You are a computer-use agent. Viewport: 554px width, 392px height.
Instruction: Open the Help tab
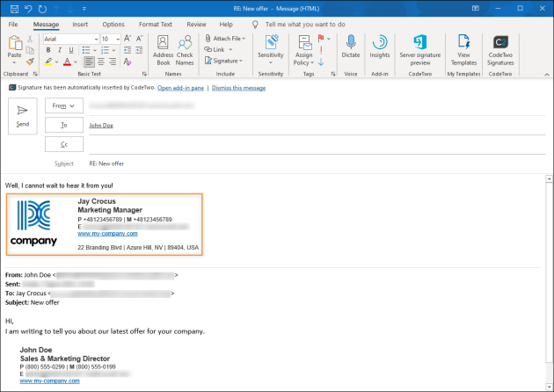pyautogui.click(x=226, y=25)
